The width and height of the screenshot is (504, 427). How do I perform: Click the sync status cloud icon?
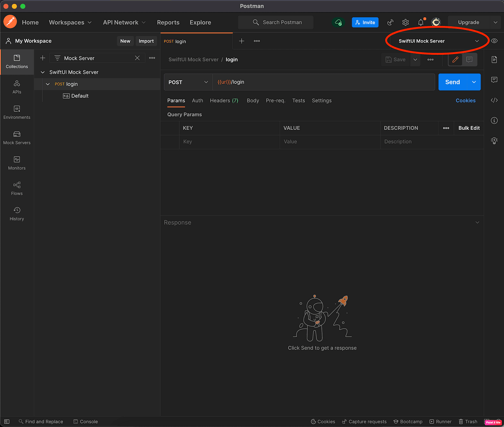(x=338, y=22)
